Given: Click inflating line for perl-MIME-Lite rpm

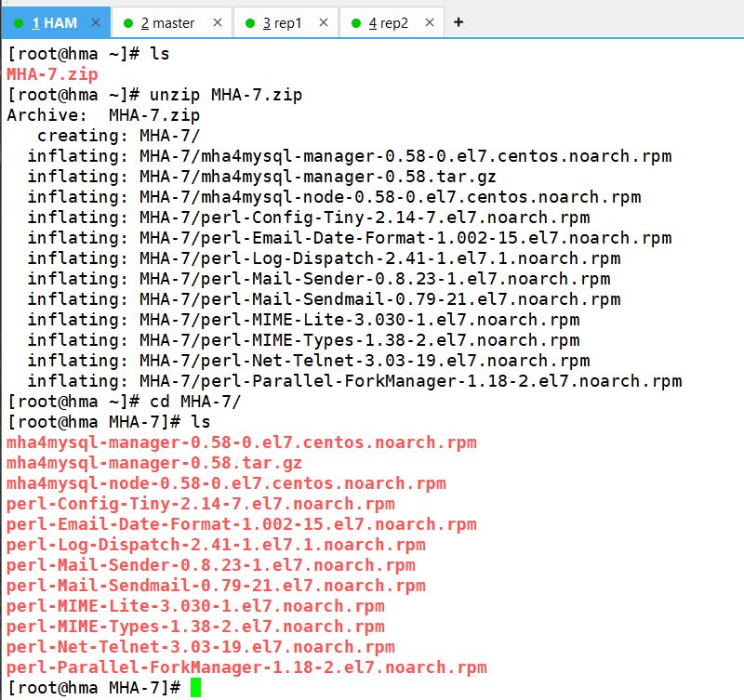Looking at the screenshot, I should [x=303, y=320].
